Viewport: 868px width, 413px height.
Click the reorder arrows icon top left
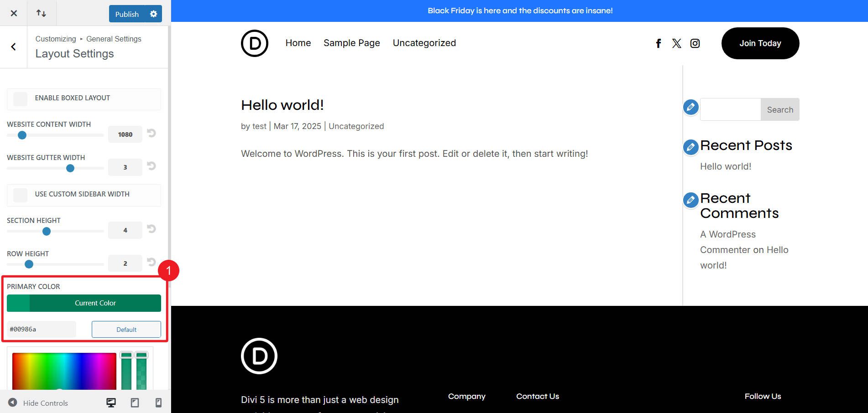click(x=42, y=13)
